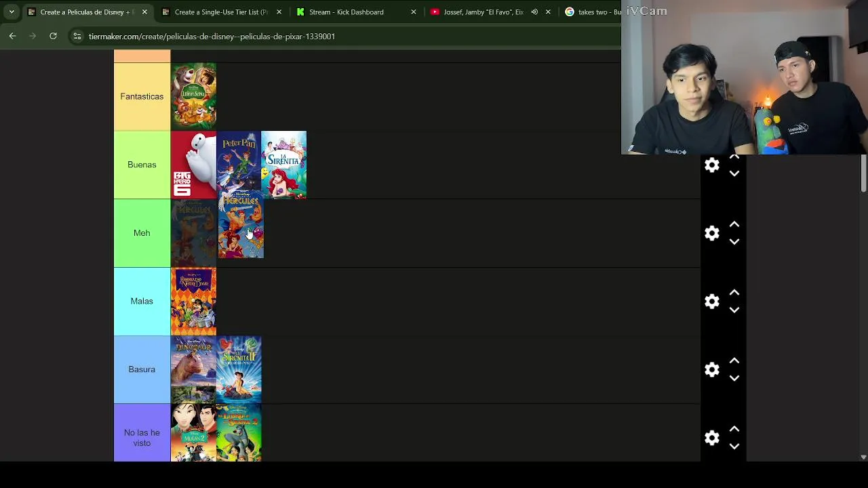Select the Buenas tier label

coord(142,165)
